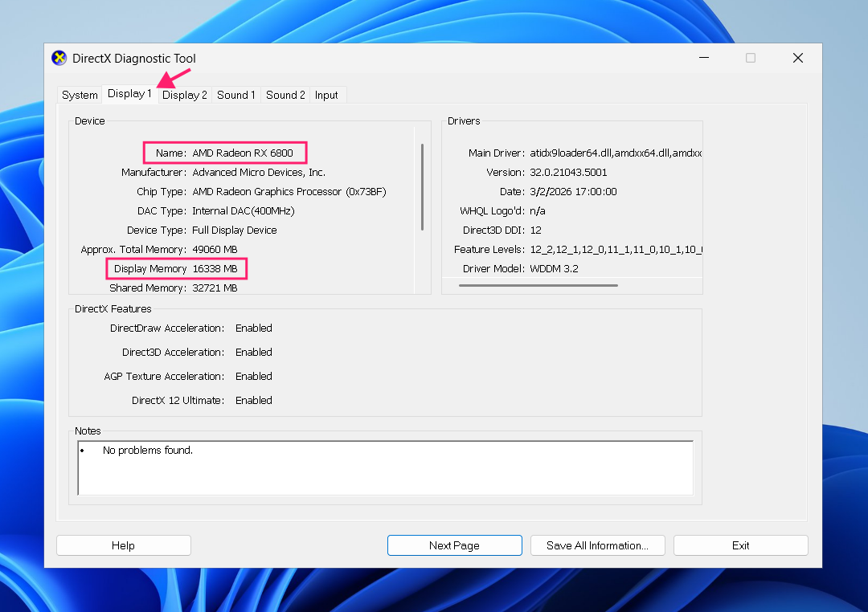This screenshot has width=868, height=612.
Task: Click the Main Driver atidx9loader64.dll value
Action: (616, 153)
